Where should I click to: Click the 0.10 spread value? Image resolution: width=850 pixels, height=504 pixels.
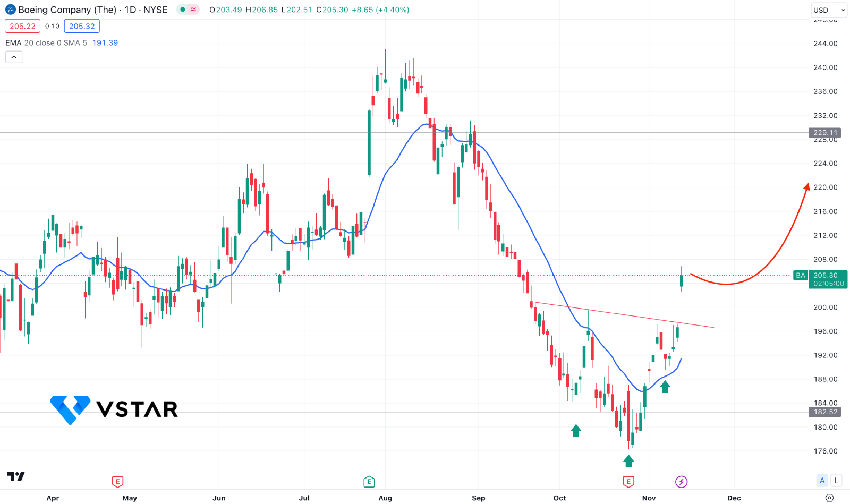(52, 26)
